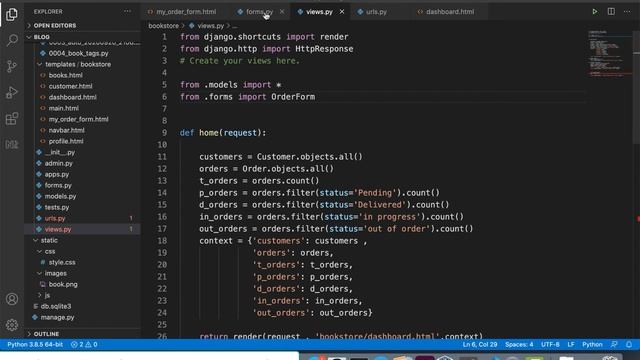The height and width of the screenshot is (360, 640).
Task: Click bookstore in the breadcrumb
Action: (x=163, y=26)
